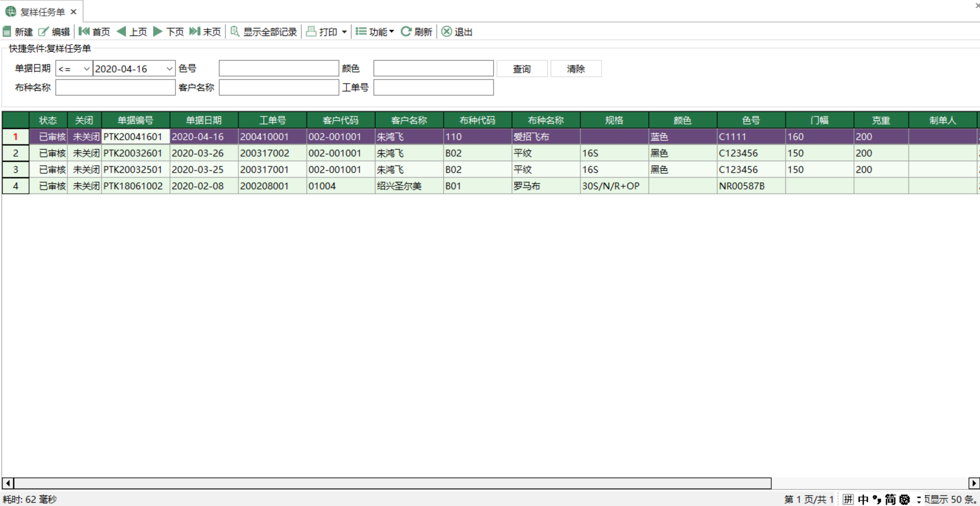This screenshot has width=980, height=506.
Task: Close the 复样任务单 tab
Action: pyautogui.click(x=73, y=12)
